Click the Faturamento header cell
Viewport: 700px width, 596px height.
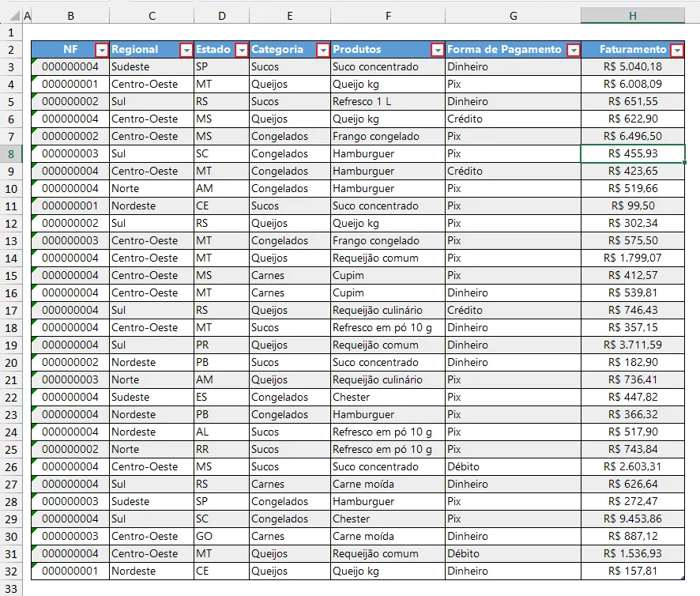pyautogui.click(x=633, y=50)
